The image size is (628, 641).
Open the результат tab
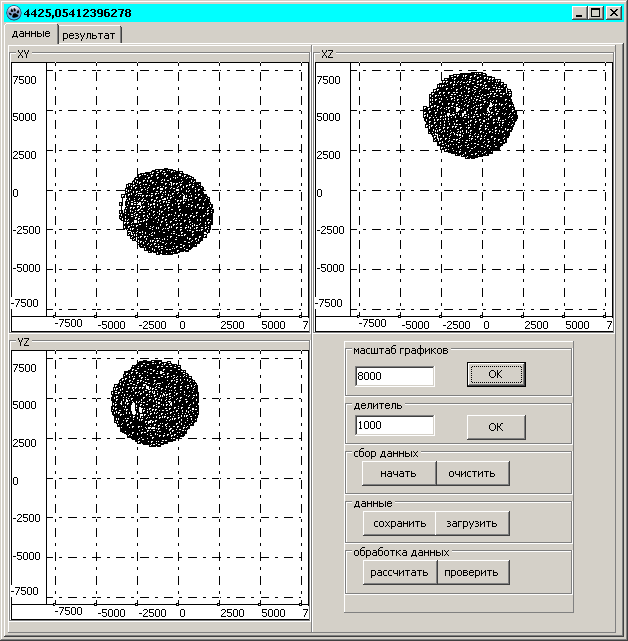89,35
